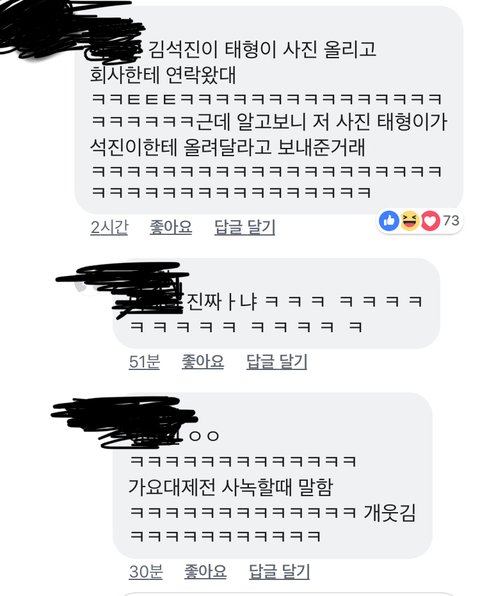Click the red heart reaction icon
The width and height of the screenshot is (480, 596).
[430, 221]
